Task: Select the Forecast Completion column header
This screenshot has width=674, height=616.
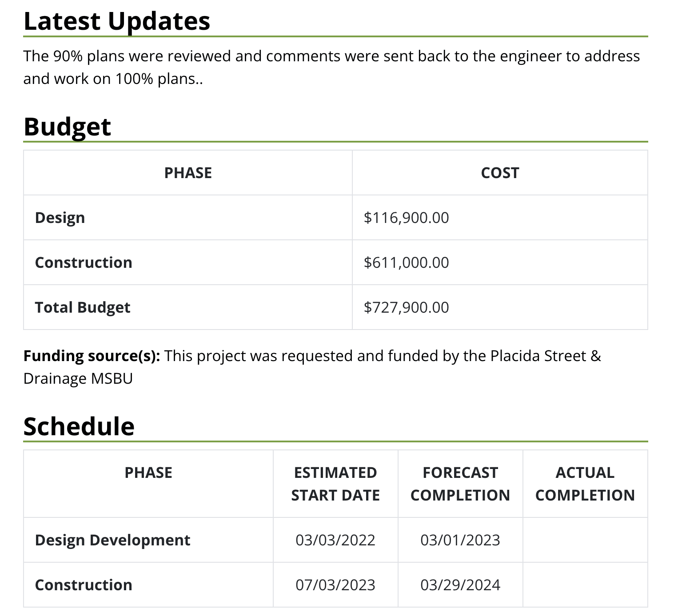Action: pos(460,484)
